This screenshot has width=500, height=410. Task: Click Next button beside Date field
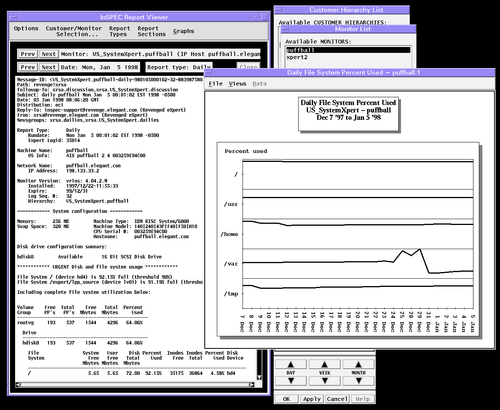tap(49, 67)
